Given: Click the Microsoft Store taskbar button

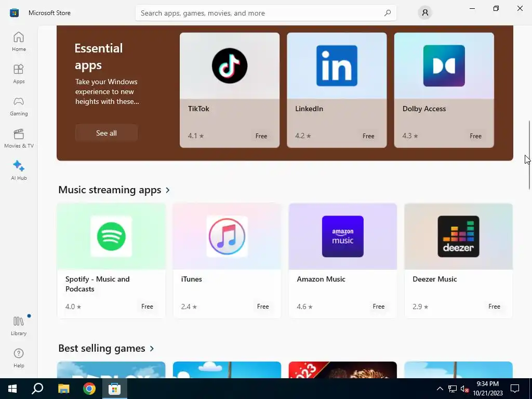Looking at the screenshot, I should point(115,389).
